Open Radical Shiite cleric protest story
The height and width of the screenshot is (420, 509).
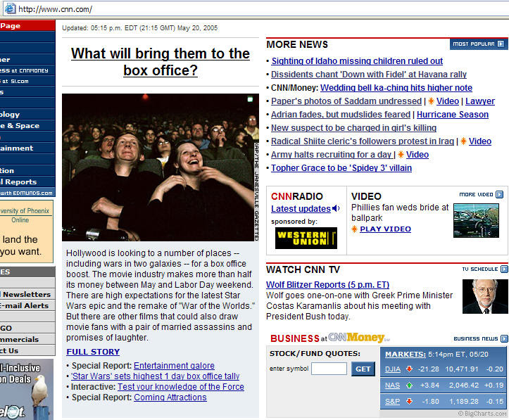click(x=363, y=141)
